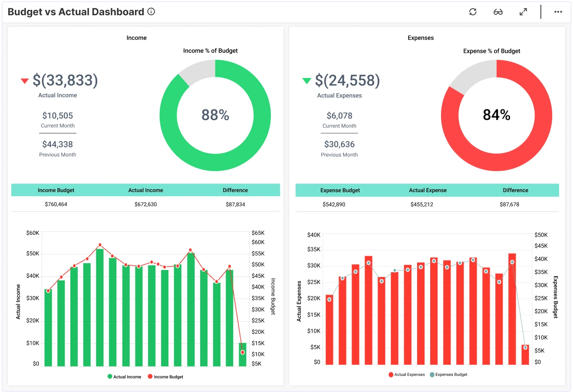Sort by Income Budget column header
The height and width of the screenshot is (392, 573).
(x=56, y=190)
